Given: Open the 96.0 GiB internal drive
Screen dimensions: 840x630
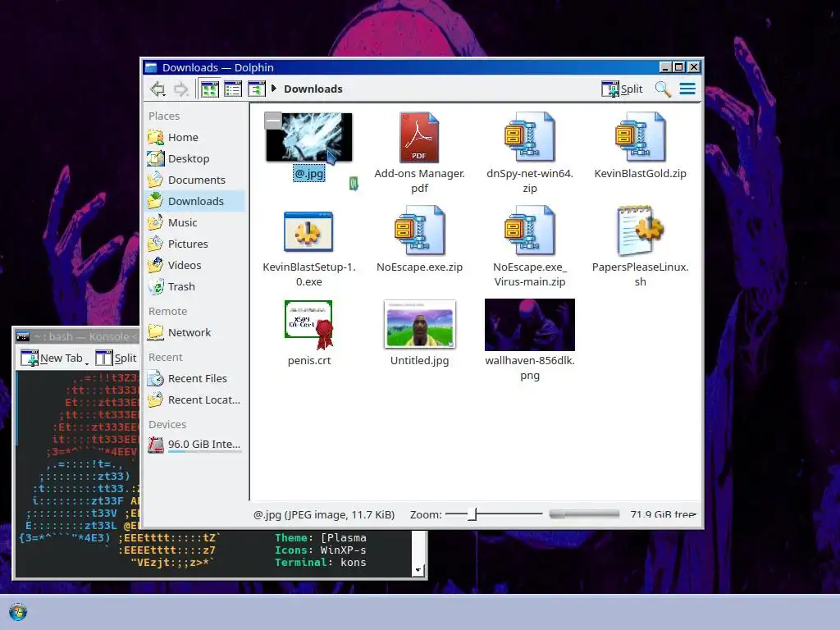Looking at the screenshot, I should pos(195,445).
